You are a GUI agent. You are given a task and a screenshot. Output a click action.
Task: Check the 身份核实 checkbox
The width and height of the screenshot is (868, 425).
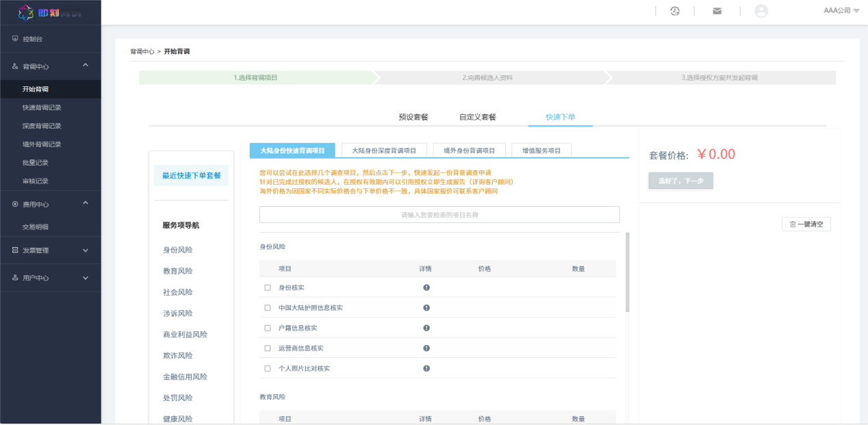[268, 287]
